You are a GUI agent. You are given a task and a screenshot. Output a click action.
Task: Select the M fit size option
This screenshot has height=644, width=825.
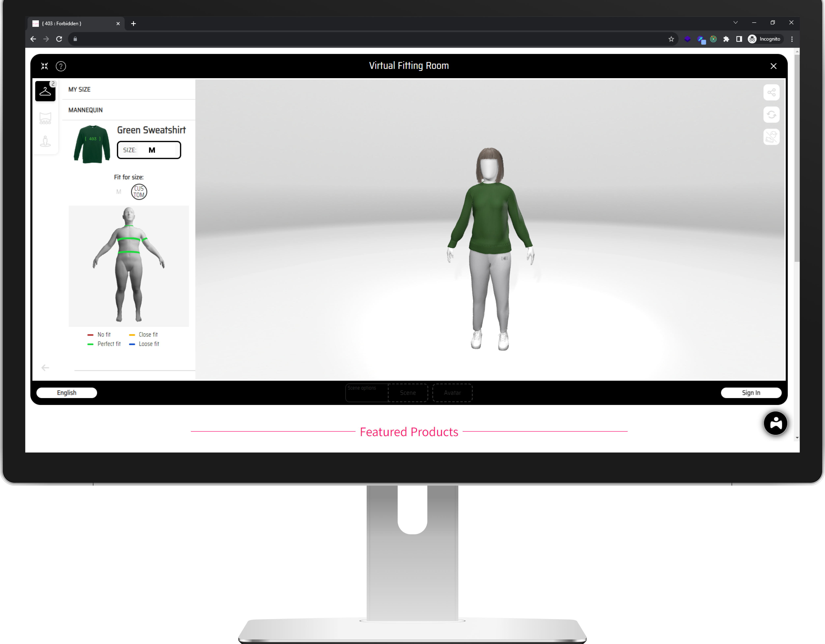tap(119, 192)
